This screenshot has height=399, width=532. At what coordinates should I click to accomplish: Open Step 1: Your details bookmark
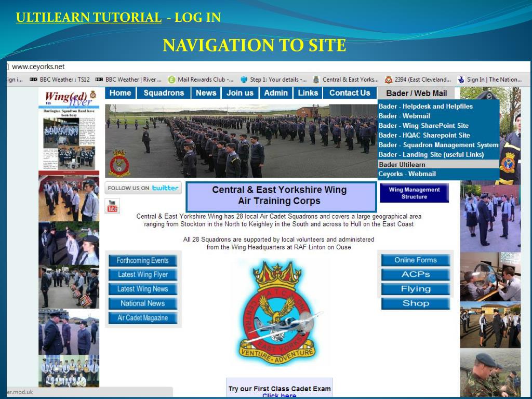point(273,79)
